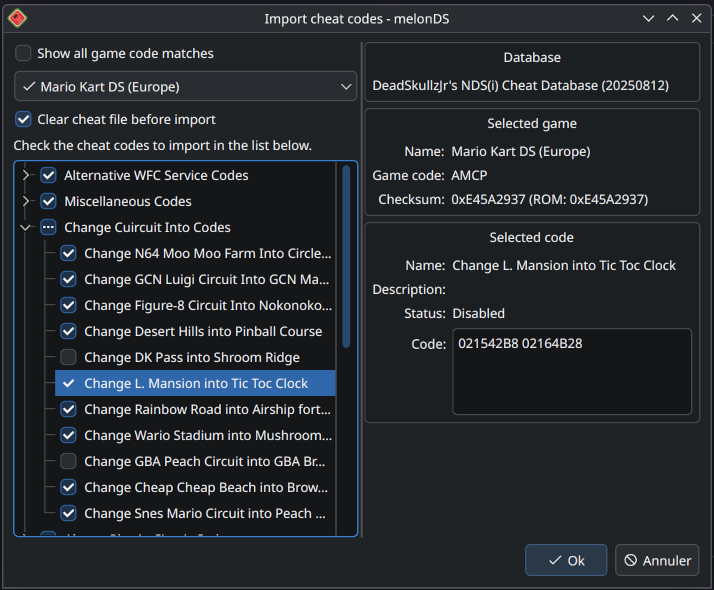This screenshot has width=714, height=590.
Task: Check Change GBA Peach Circuit code
Action: pyautogui.click(x=68, y=462)
